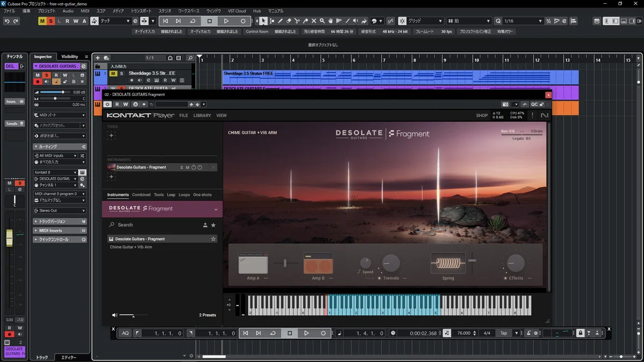Click the Tap tempo button
Image resolution: width=644 pixels, height=362 pixels.
pos(503,333)
